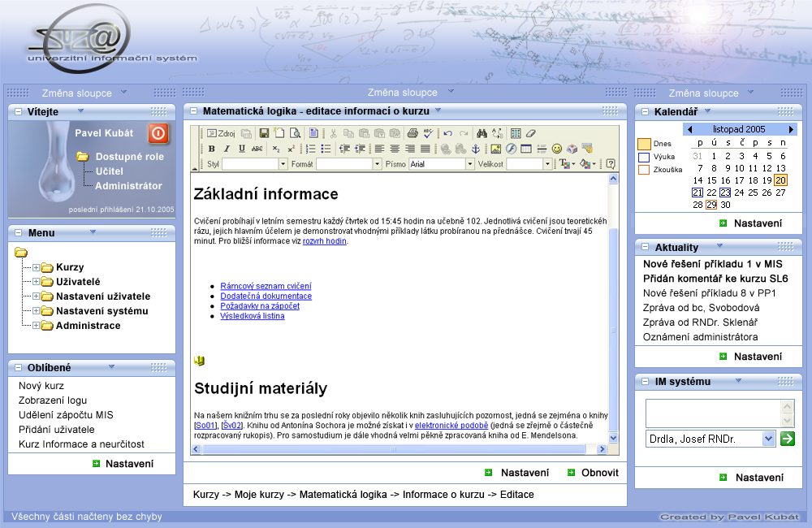Insert an anchor using the anchor icon
Image resolution: width=812 pixels, height=528 pixels.
pyautogui.click(x=476, y=149)
